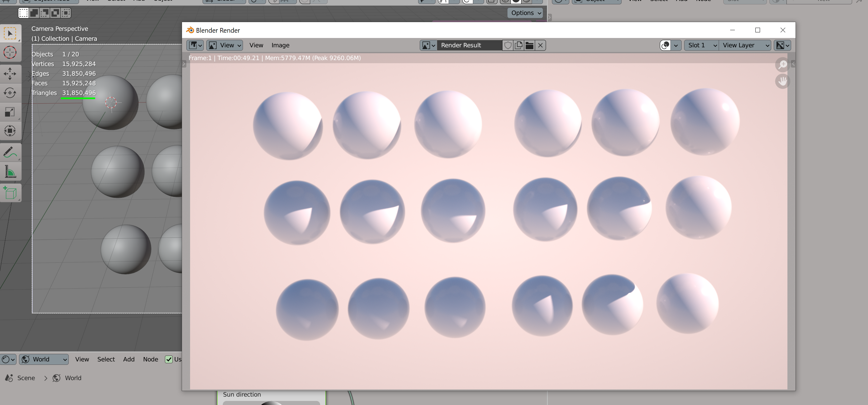Click the pan hand gizmo in render view
The height and width of the screenshot is (405, 868).
pos(782,81)
